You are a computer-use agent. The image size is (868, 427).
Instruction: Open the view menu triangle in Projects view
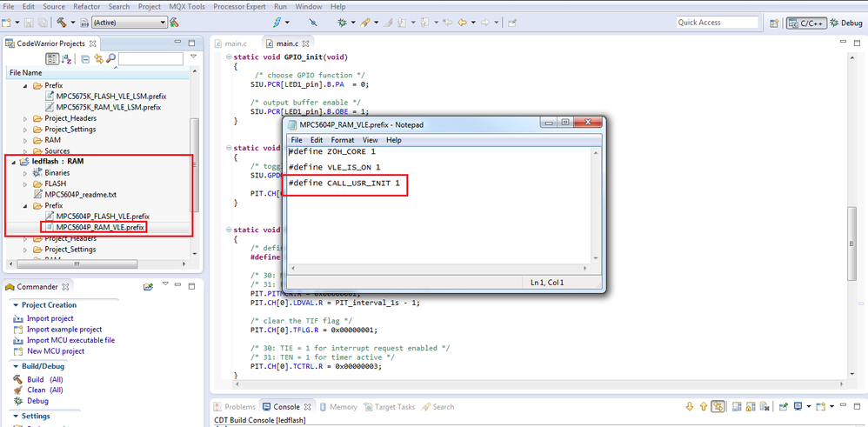click(193, 56)
